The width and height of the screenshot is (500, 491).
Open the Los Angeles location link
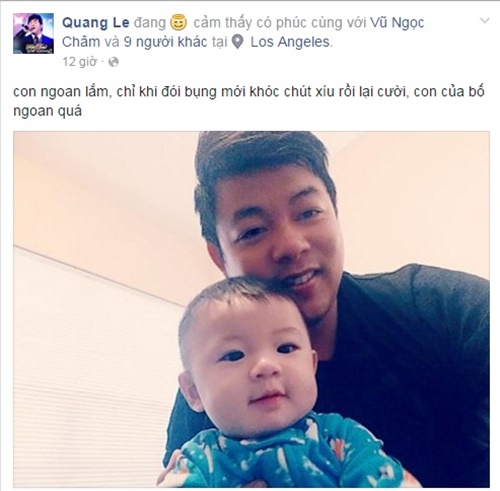coord(290,42)
